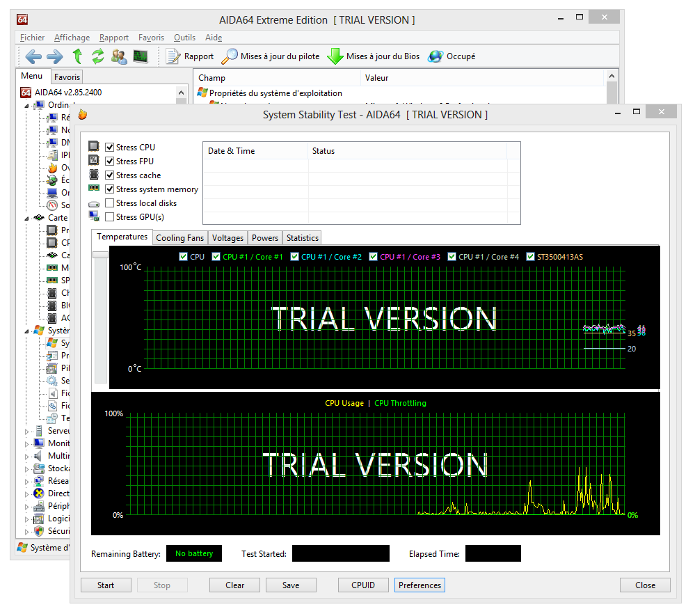695x616 pixels.
Task: Uncheck Stress system memory
Action: 109,189
